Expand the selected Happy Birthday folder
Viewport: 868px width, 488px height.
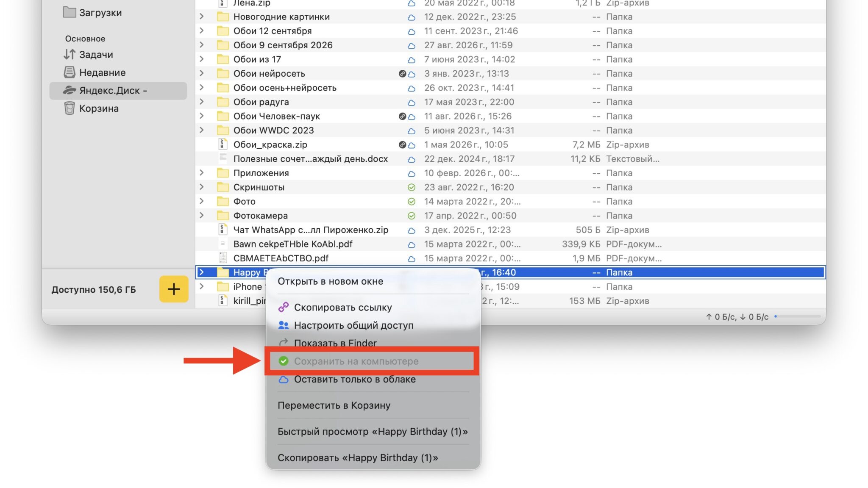pyautogui.click(x=202, y=272)
